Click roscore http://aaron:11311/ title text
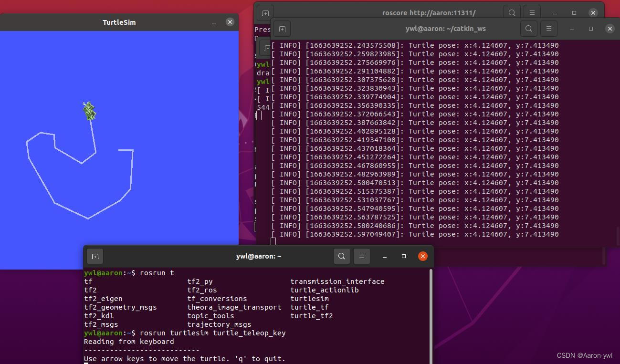The height and width of the screenshot is (364, 620). click(x=429, y=13)
